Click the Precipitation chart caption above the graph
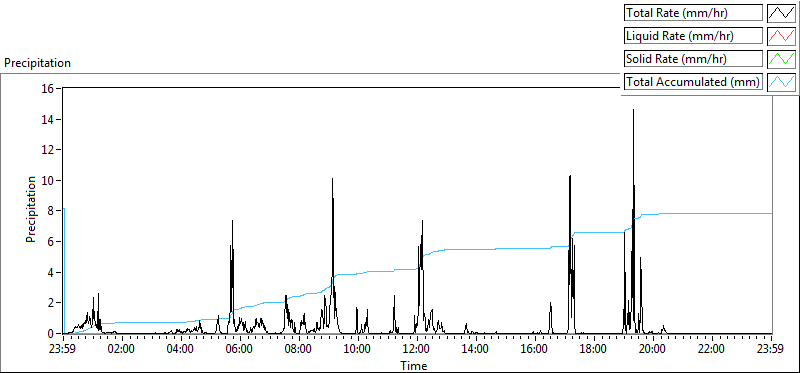The width and height of the screenshot is (800, 373). (37, 63)
